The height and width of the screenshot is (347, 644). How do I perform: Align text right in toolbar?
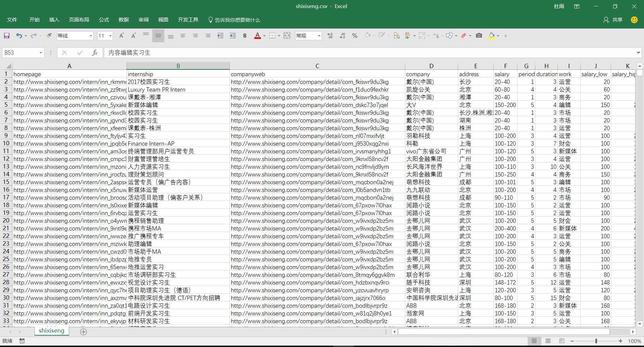(208, 36)
